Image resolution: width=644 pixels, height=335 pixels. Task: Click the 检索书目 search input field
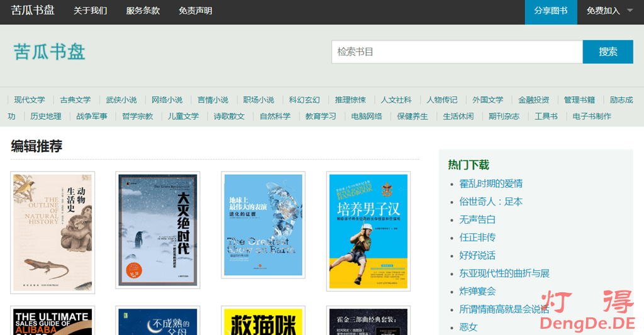pos(457,52)
